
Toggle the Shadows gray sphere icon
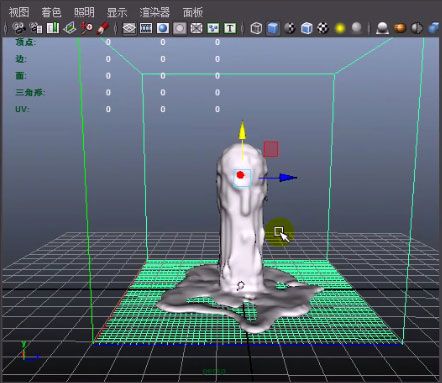pos(357,28)
